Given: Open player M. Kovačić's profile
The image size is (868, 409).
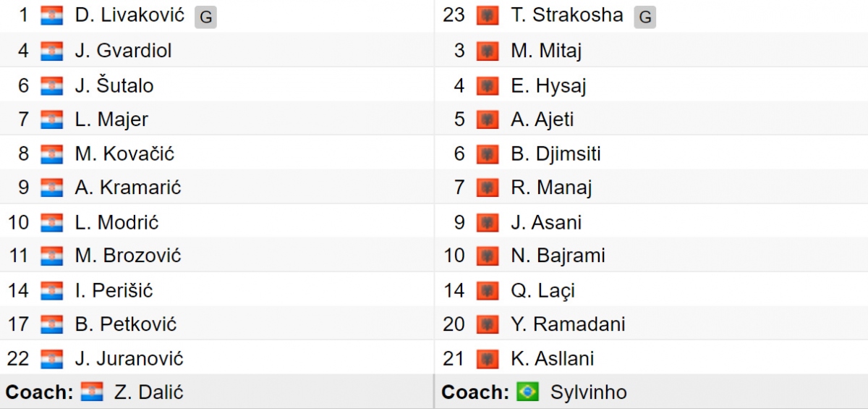Looking at the screenshot, I should [x=124, y=154].
